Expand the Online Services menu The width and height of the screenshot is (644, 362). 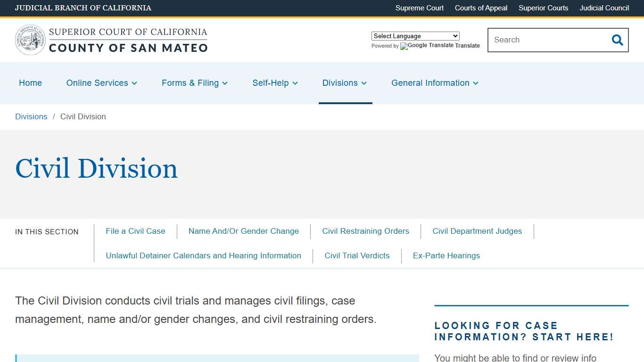[x=101, y=83]
